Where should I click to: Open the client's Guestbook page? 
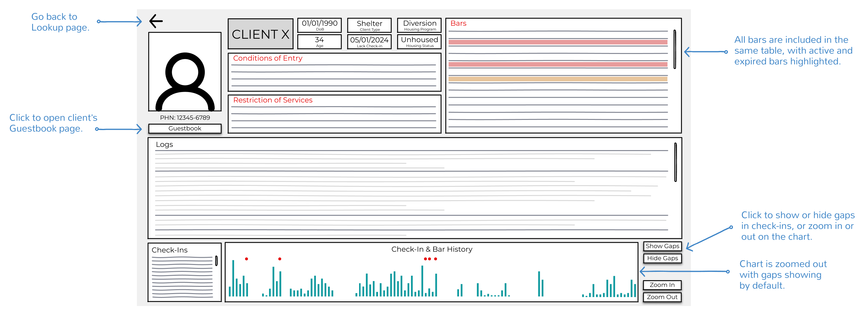tap(185, 129)
